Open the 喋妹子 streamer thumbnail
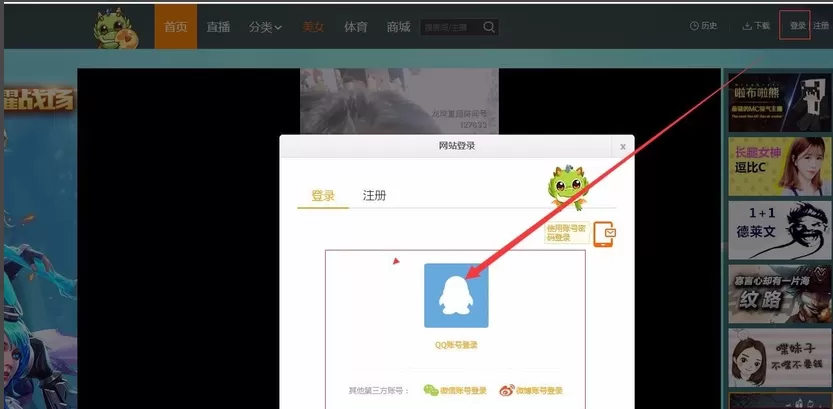This screenshot has height=409, width=833. pos(779,357)
